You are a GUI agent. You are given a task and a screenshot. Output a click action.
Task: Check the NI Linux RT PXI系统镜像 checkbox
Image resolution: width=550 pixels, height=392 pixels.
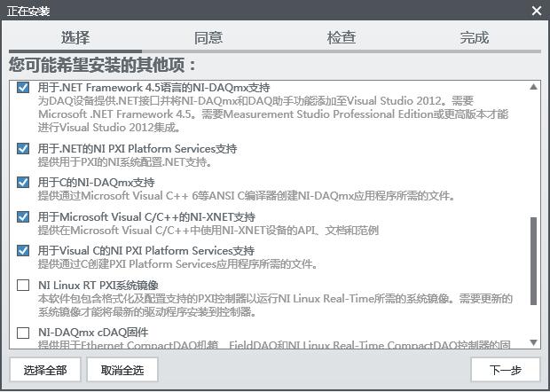pos(23,285)
